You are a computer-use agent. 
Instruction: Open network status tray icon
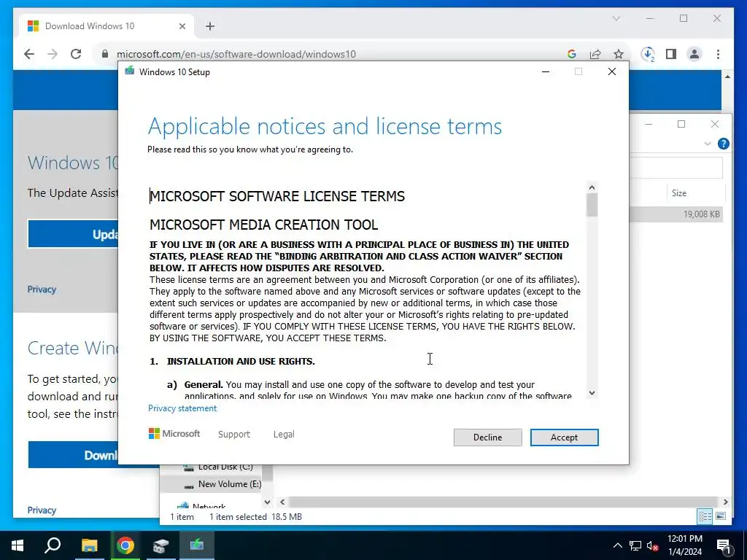tap(635, 545)
